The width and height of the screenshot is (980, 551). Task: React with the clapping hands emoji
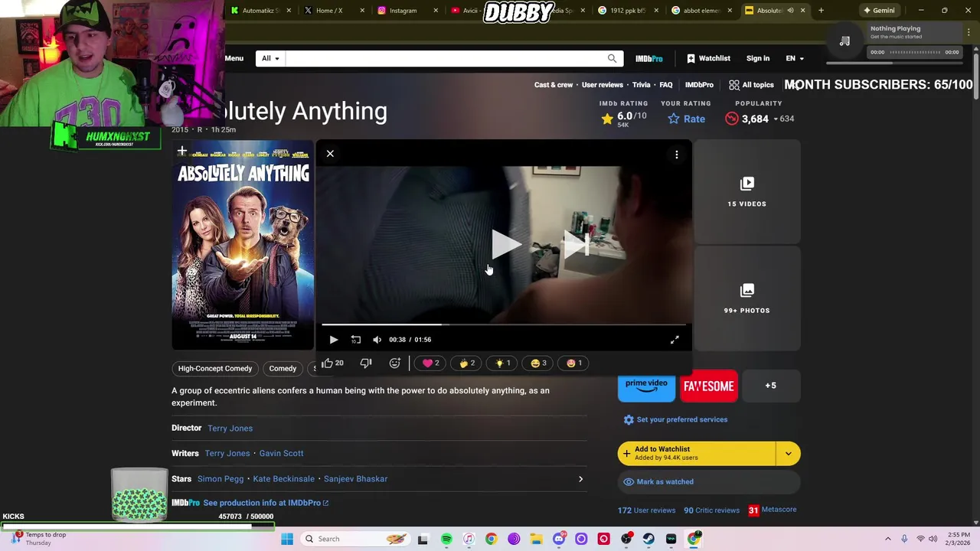point(467,364)
